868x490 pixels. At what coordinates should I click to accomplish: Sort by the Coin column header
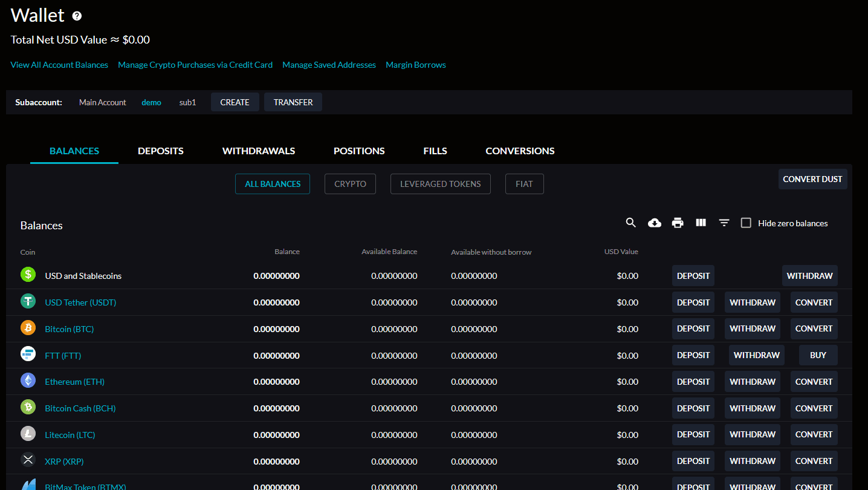[28, 252]
